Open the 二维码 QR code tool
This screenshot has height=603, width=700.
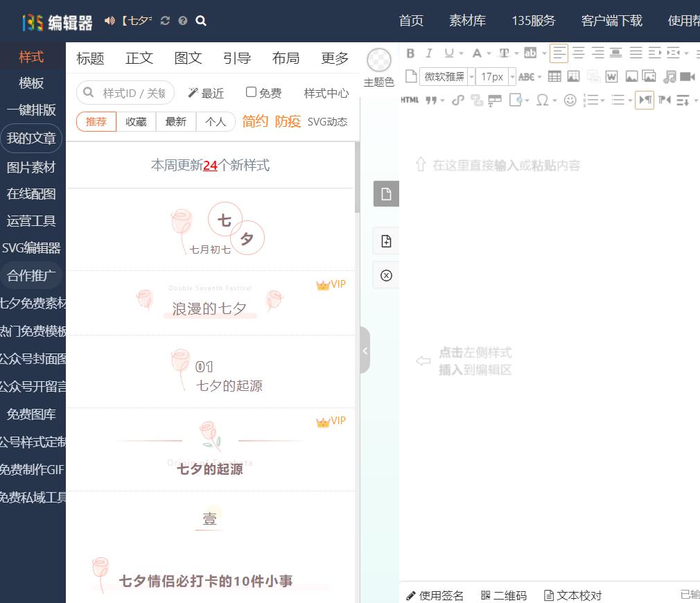point(504,595)
